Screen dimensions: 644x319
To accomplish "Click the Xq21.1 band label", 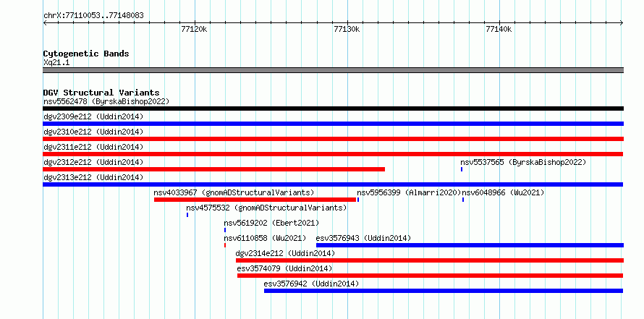I will point(56,62).
